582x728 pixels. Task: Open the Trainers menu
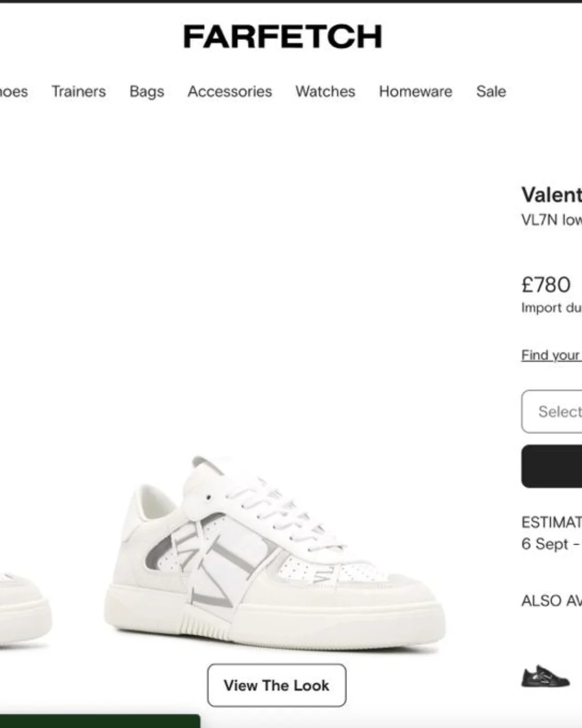click(x=79, y=92)
